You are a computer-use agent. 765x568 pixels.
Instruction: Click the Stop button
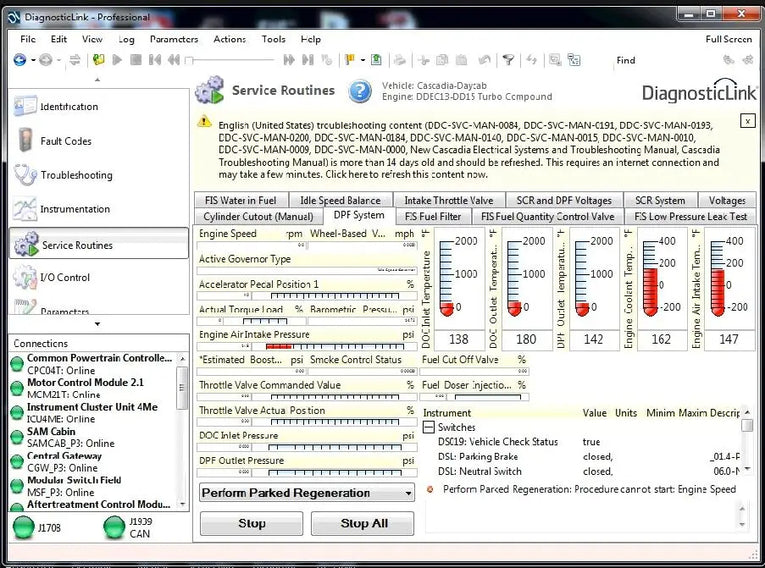[252, 523]
